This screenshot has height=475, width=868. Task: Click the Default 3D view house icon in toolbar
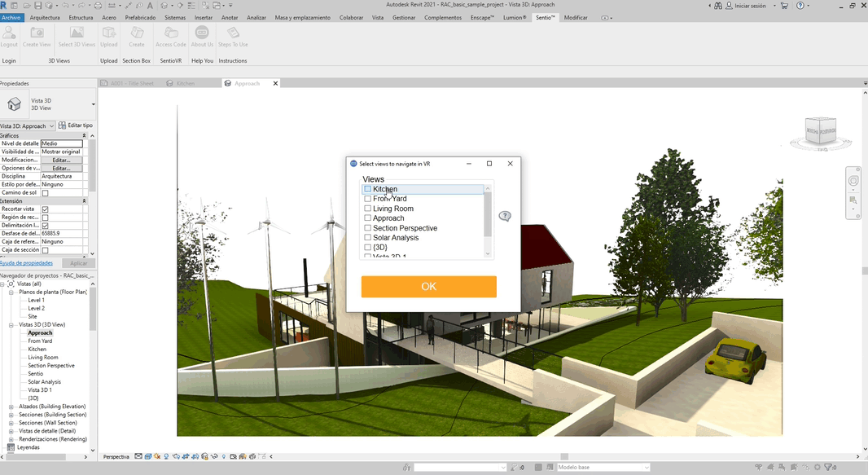coord(164,6)
